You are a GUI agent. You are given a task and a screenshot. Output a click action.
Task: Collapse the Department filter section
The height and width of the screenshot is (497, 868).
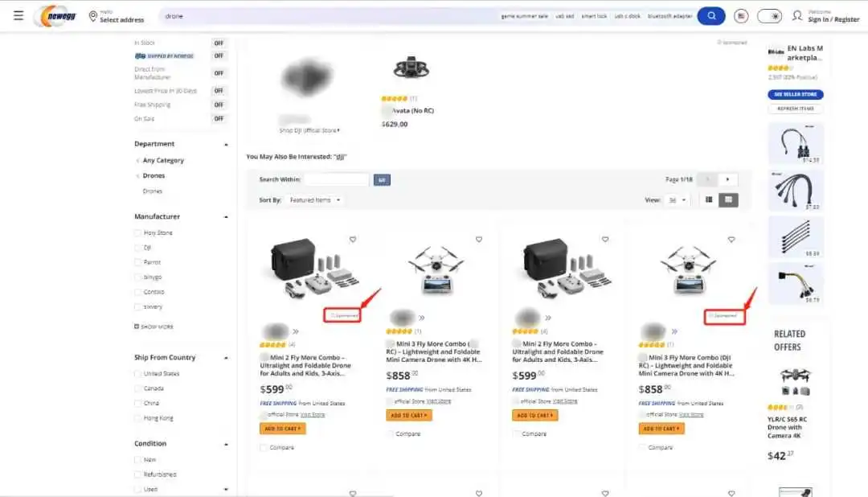coord(226,144)
